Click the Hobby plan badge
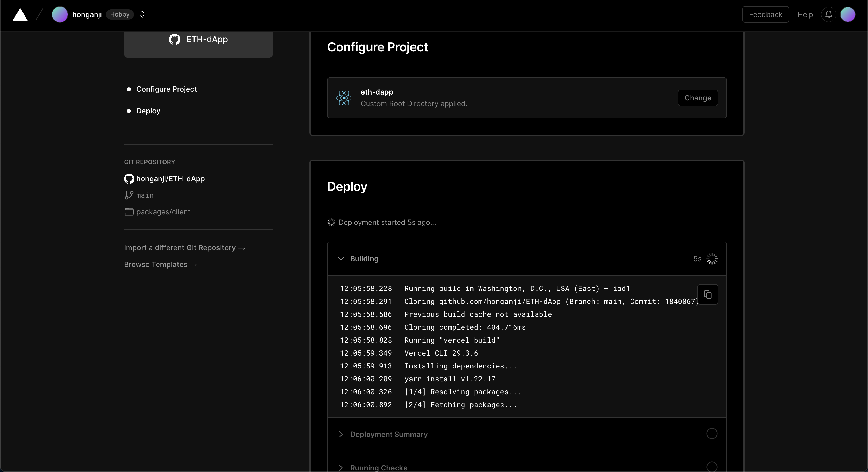This screenshot has width=868, height=472. [120, 14]
